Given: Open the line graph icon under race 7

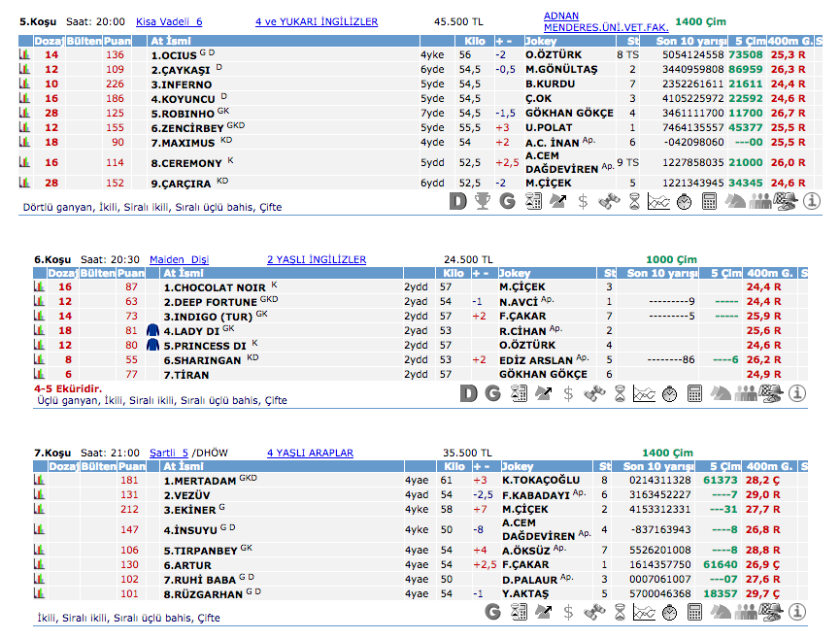Looking at the screenshot, I should click(x=645, y=611).
